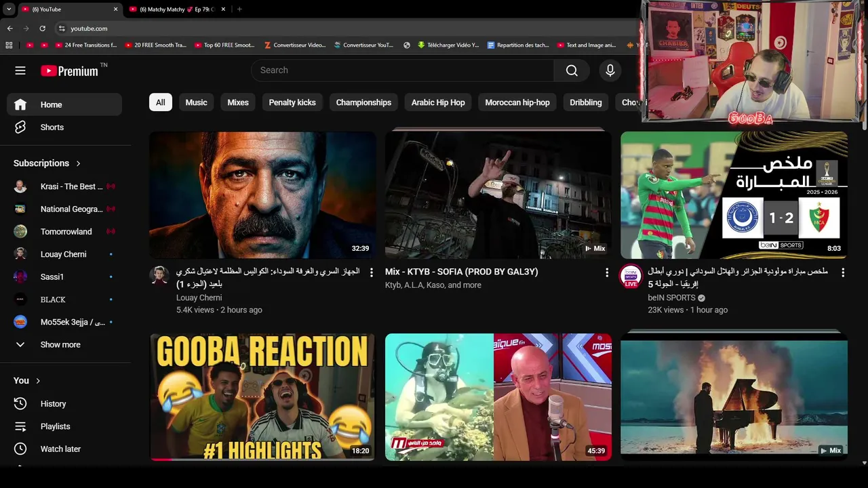Open Text and Image ani... bookmark
The image size is (868, 488).
(587, 45)
